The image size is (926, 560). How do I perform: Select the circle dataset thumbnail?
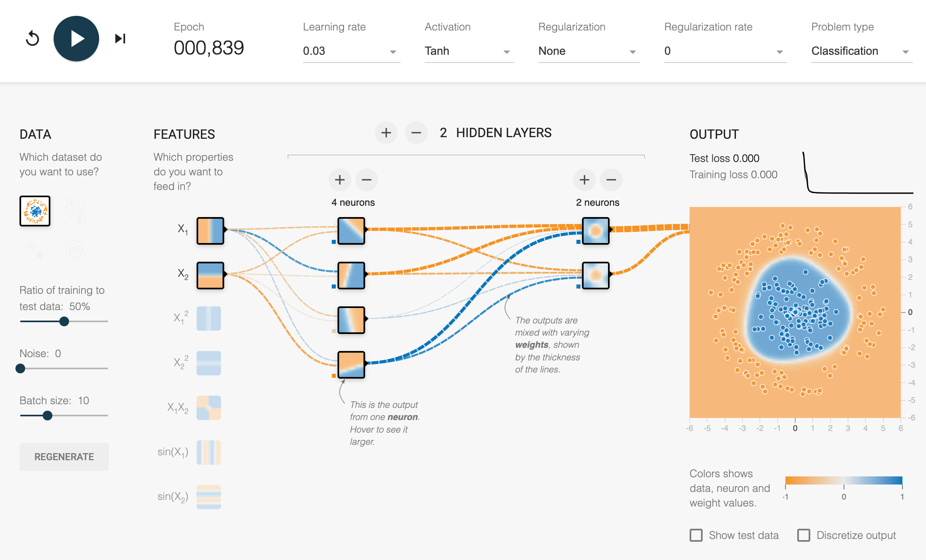[35, 211]
